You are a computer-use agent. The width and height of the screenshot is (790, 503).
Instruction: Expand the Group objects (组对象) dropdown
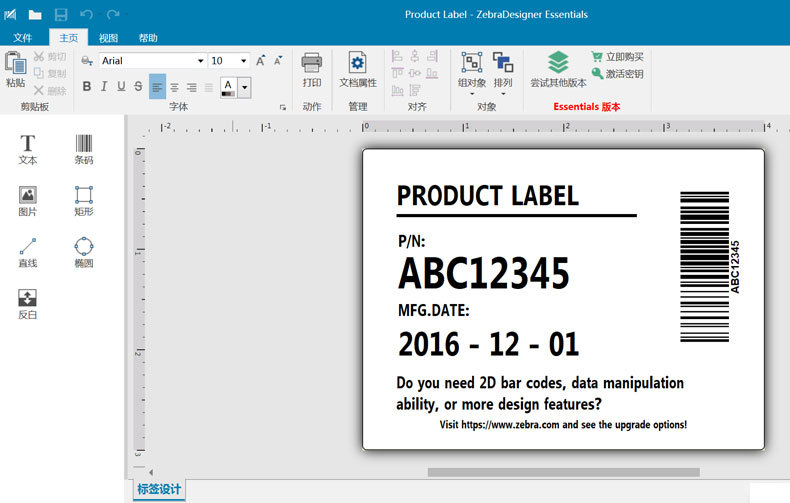click(472, 94)
